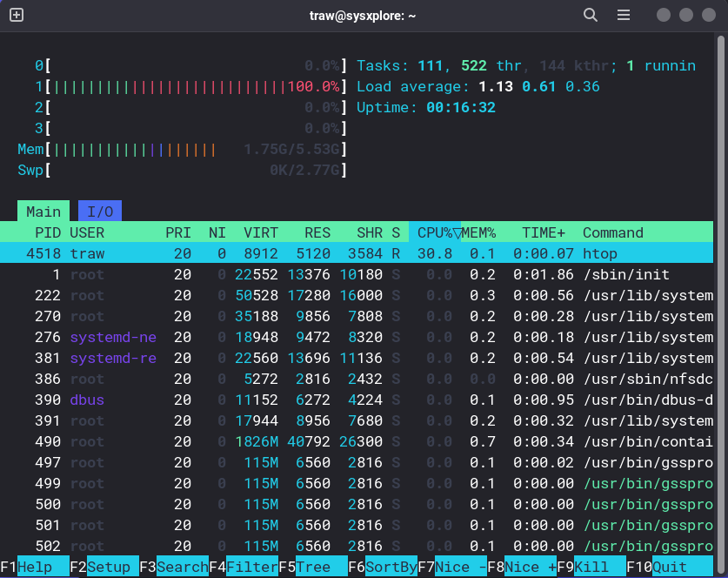Click F9 Kill in the function bar
This screenshot has width=728, height=578.
(x=592, y=567)
